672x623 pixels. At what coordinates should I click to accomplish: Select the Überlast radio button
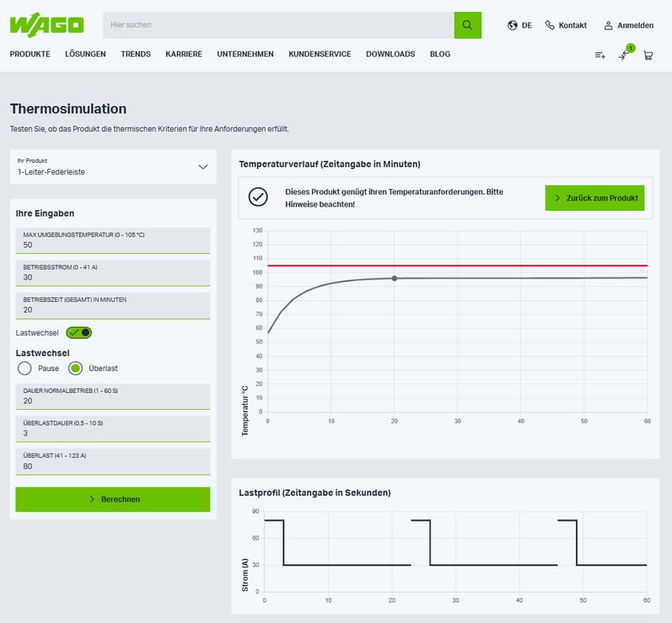[75, 368]
